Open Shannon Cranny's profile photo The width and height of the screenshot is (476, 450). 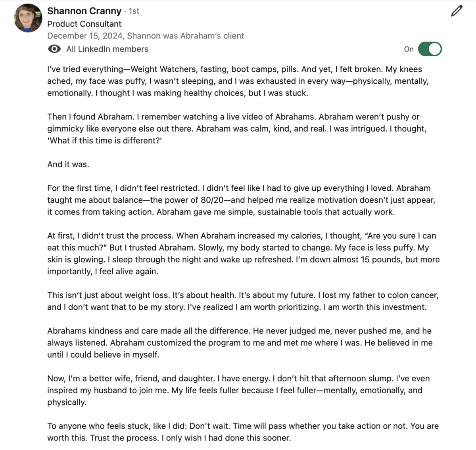[x=28, y=18]
